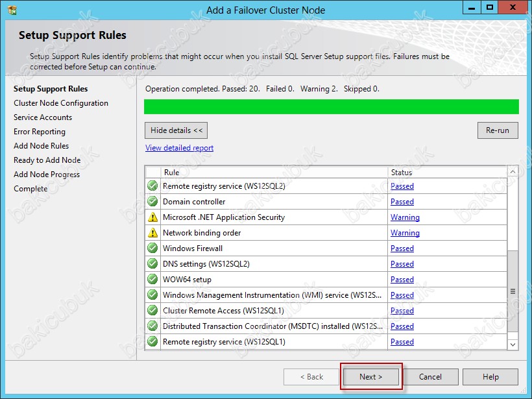This screenshot has height=399, width=532.
Task: Click the "Cluster Remote Access (WS12SQL1)" rule name
Action: pyautogui.click(x=224, y=311)
